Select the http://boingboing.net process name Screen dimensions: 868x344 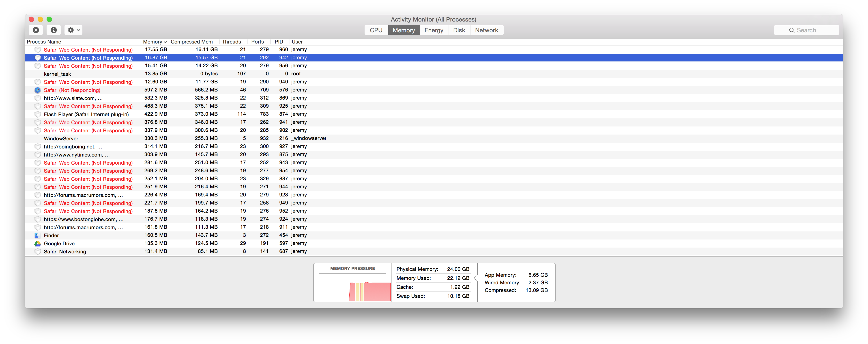pyautogui.click(x=73, y=147)
